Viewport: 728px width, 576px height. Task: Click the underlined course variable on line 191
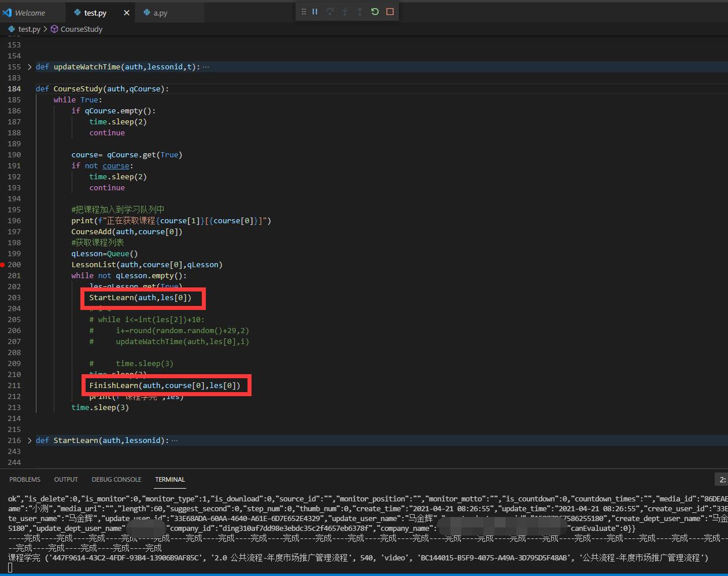point(116,166)
